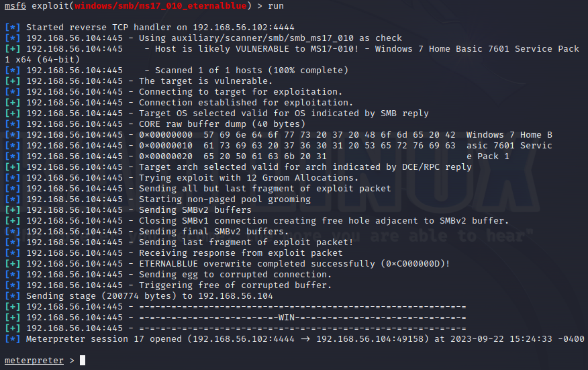Click the '-WIN-' banner text
Screen dimensions: 588x370
tap(287, 318)
